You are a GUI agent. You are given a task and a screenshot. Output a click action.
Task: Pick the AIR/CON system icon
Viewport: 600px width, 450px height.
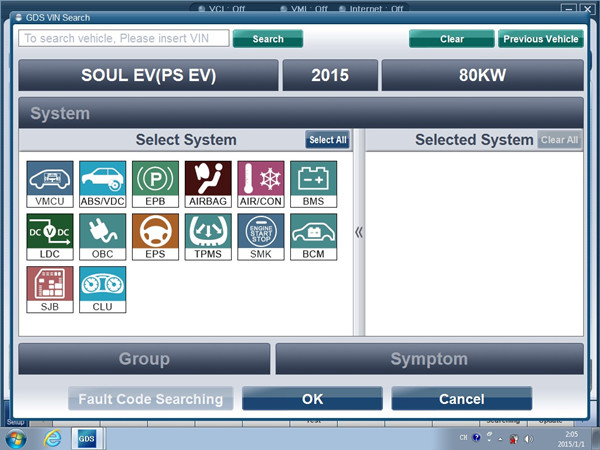(261, 184)
